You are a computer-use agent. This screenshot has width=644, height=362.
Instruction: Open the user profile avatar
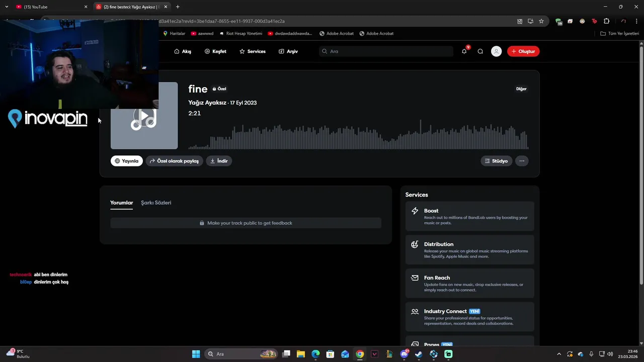496,51
